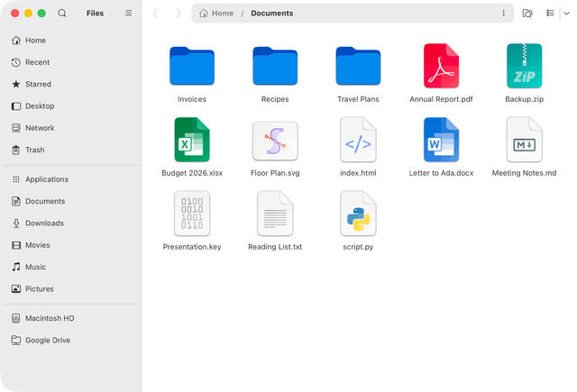
Task: Open Pictures in the sidebar
Action: [x=71, y=289]
